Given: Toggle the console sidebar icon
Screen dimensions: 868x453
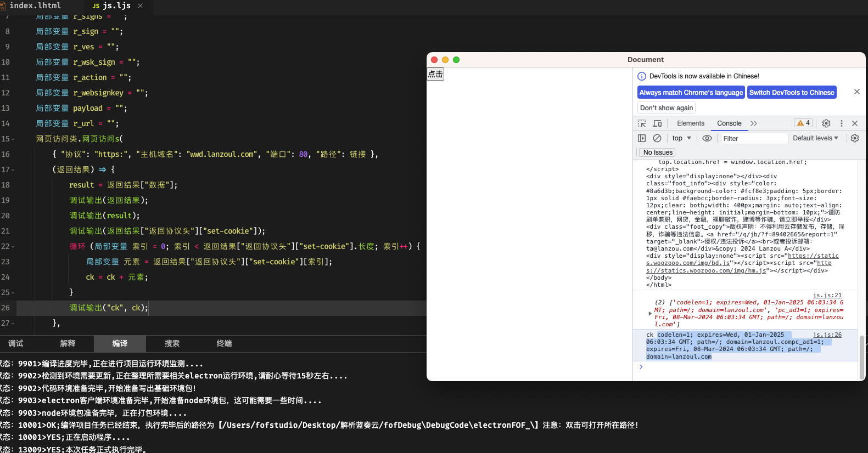Looking at the screenshot, I should click(x=642, y=138).
